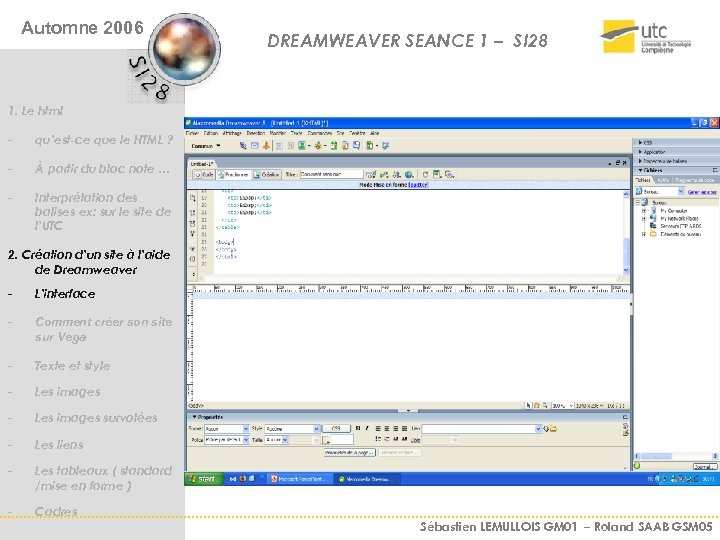Open the Format dropdown in Properties

(246, 429)
